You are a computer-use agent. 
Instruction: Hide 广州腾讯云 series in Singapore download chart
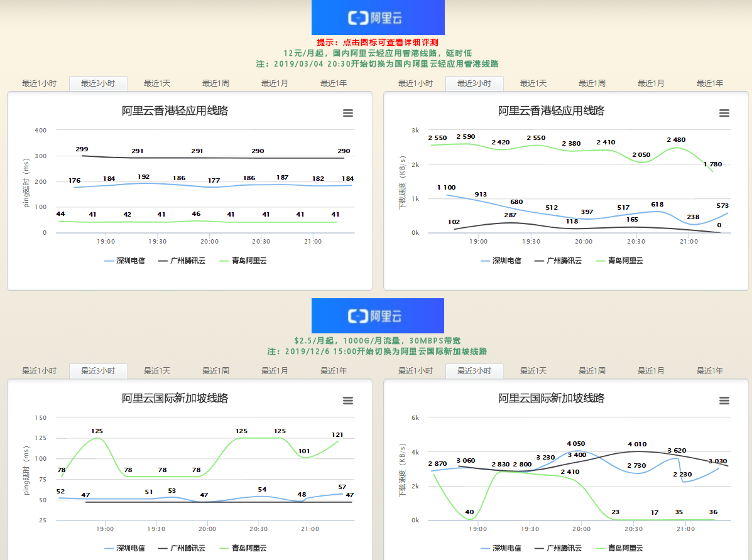coord(559,548)
